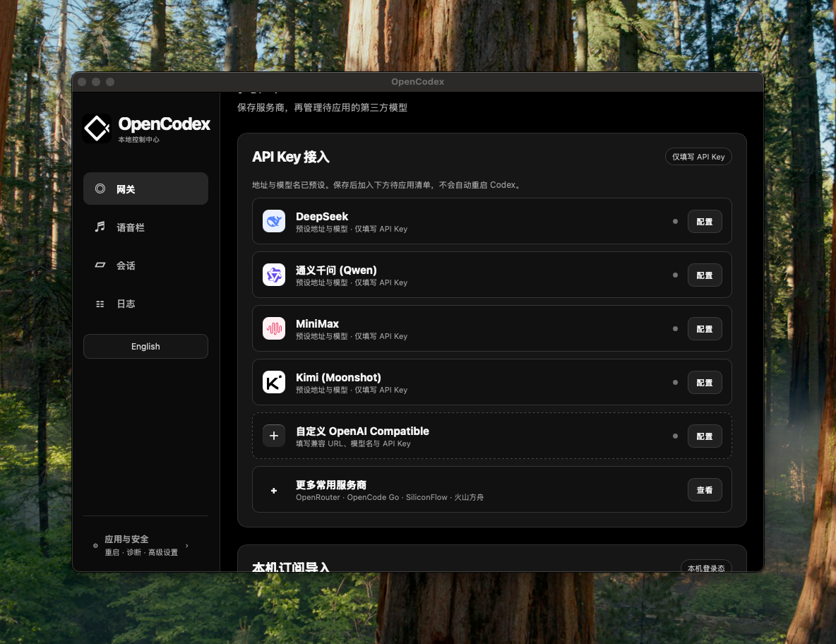The image size is (836, 644).
Task: Click the status dot in the Qwen row
Action: 676,275
